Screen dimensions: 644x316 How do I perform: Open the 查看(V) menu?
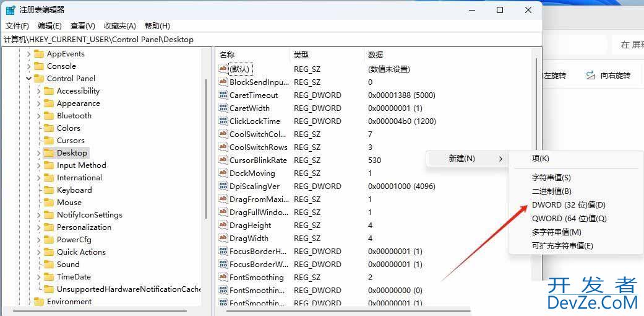[82, 26]
